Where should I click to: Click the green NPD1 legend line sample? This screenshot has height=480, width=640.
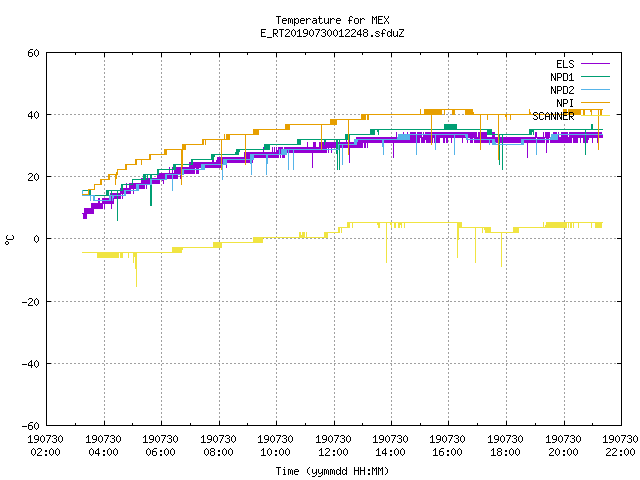click(595, 76)
